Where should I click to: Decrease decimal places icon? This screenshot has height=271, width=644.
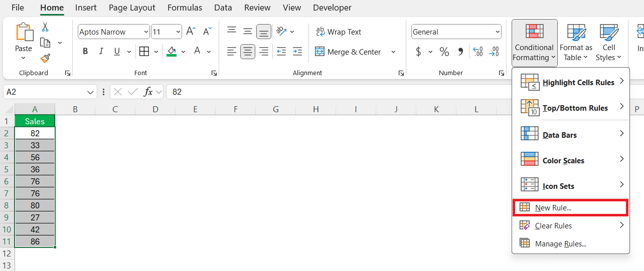[x=494, y=51]
